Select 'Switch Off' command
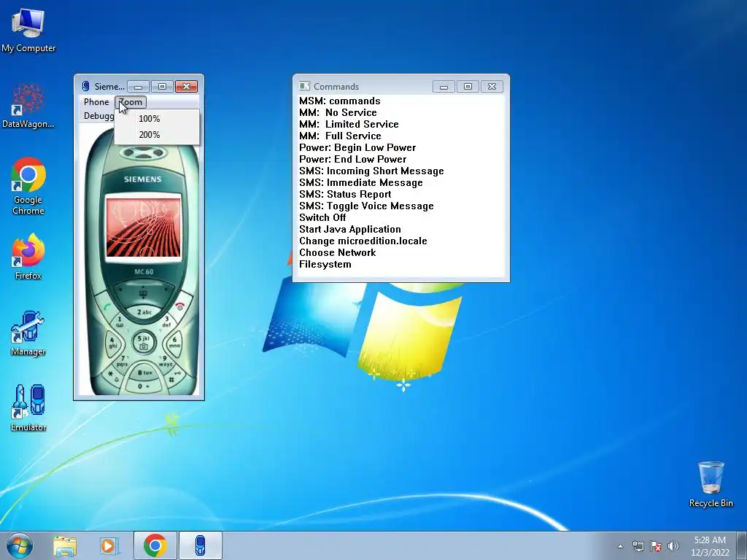 click(x=322, y=217)
